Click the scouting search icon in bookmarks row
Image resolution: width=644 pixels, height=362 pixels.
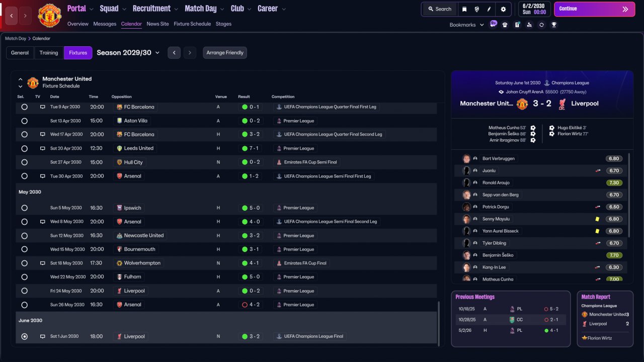coord(529,25)
